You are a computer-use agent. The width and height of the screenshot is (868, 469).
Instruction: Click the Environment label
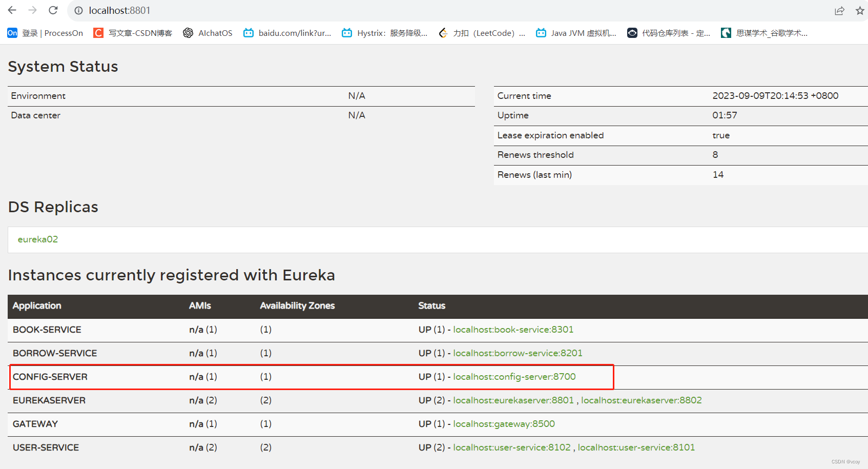pos(38,96)
